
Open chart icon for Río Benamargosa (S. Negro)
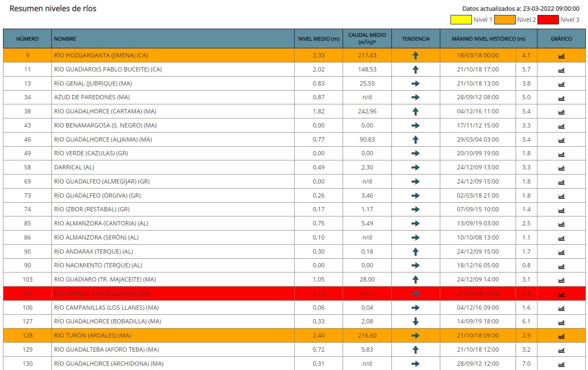(561, 126)
